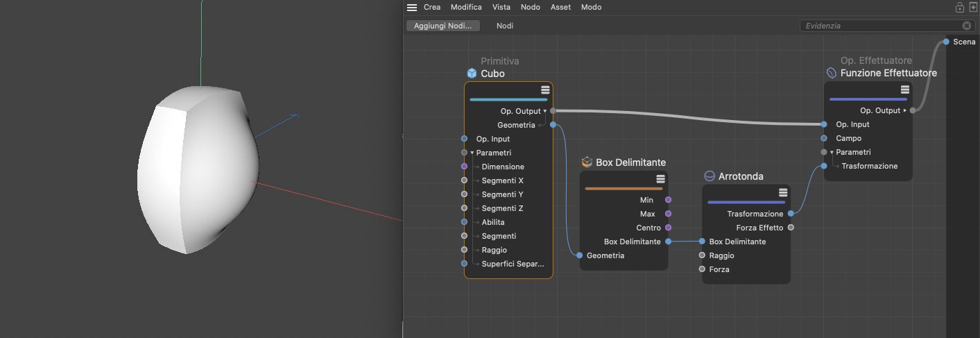This screenshot has width=980, height=338.
Task: Click the Nodi button
Action: pyautogui.click(x=505, y=26)
